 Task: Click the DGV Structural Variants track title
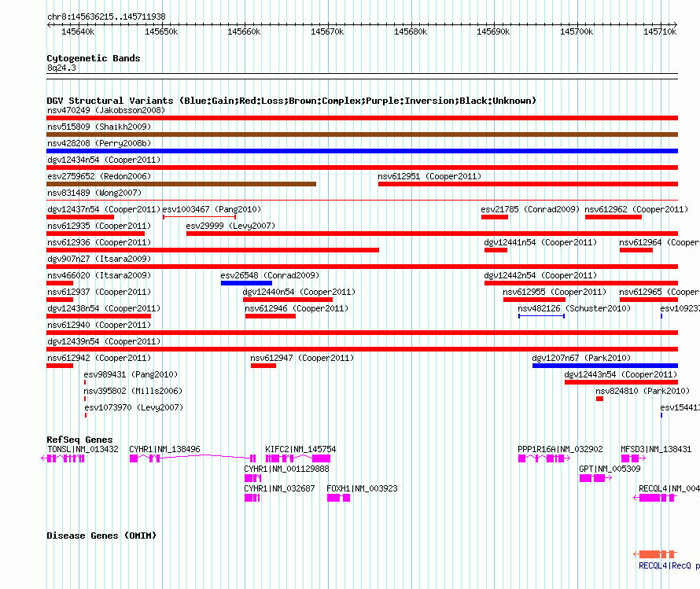pyautogui.click(x=292, y=101)
